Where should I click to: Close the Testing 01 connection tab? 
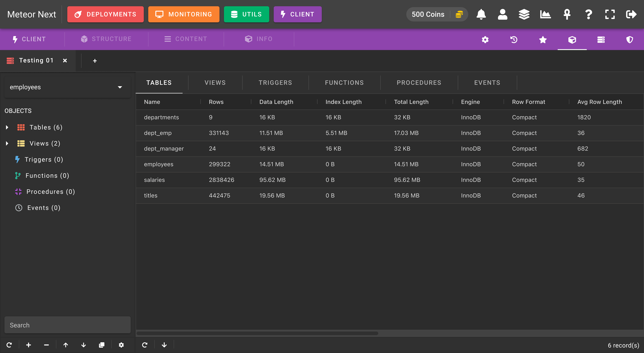pyautogui.click(x=65, y=60)
